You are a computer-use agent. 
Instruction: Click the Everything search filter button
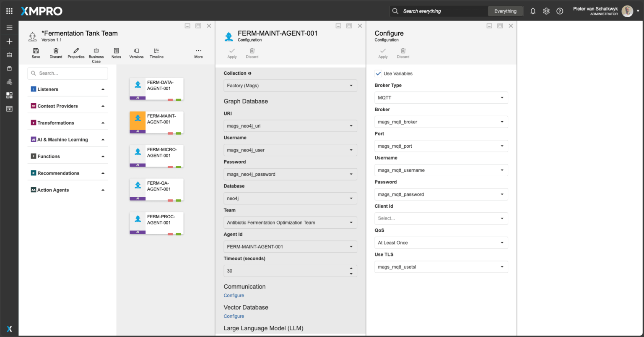coord(505,11)
